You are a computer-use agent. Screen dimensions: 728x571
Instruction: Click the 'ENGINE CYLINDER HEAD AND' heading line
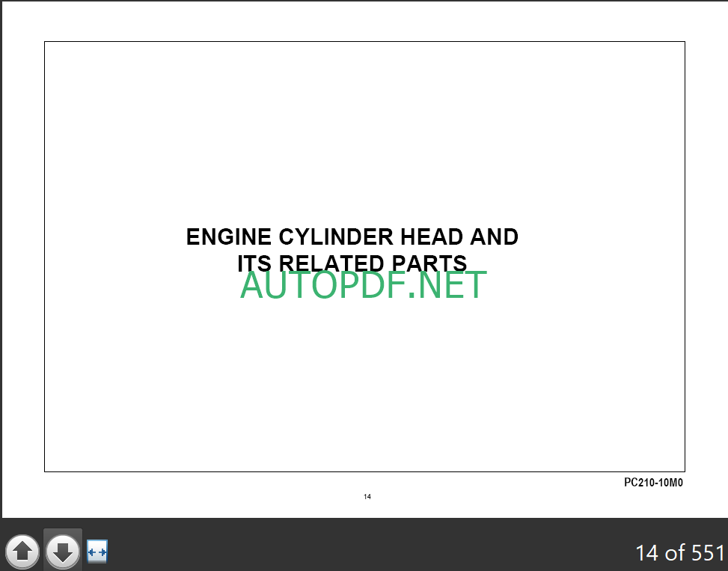(x=352, y=236)
